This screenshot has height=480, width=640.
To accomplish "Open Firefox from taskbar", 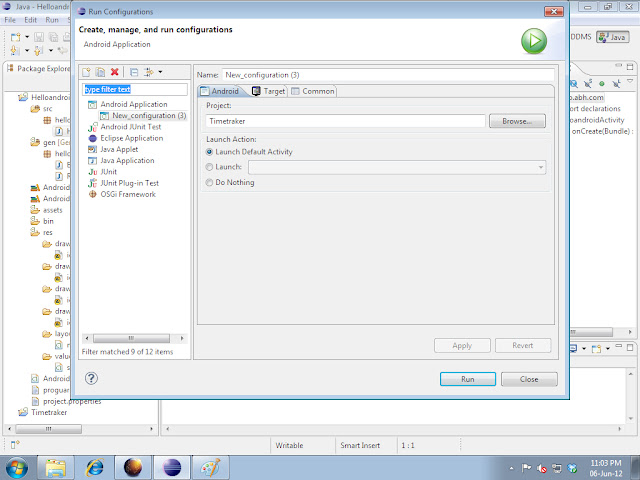I will tap(133, 467).
